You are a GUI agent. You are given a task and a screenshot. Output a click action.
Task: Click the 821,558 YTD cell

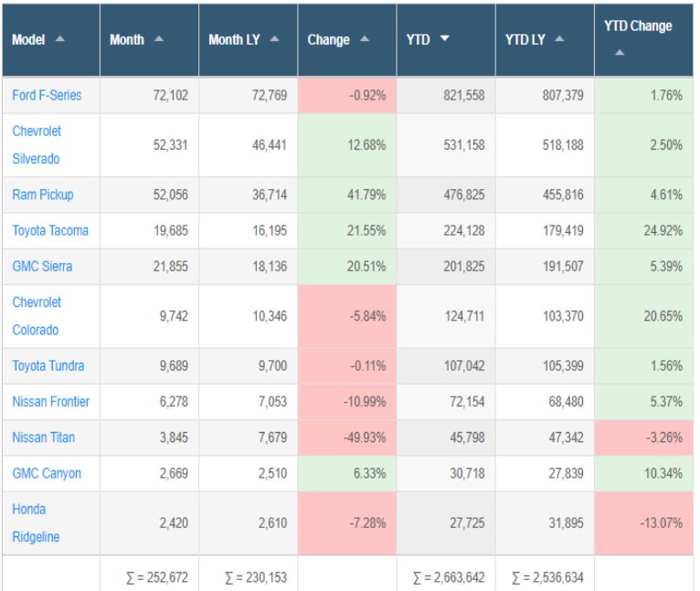tap(446, 96)
